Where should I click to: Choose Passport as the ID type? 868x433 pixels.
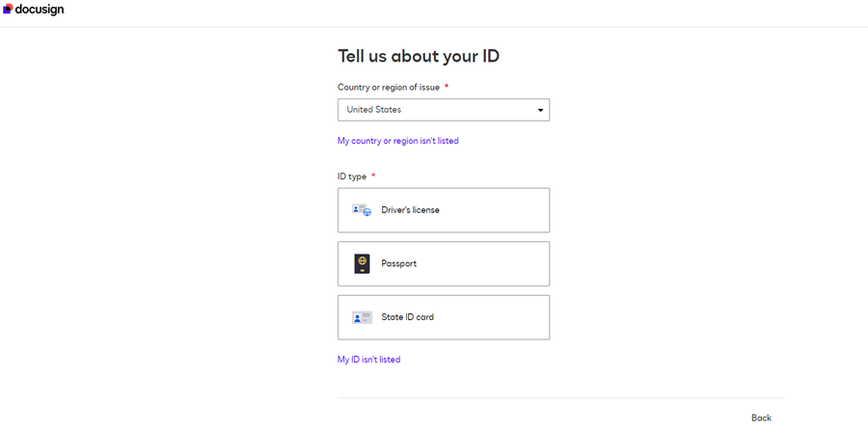[x=444, y=263]
